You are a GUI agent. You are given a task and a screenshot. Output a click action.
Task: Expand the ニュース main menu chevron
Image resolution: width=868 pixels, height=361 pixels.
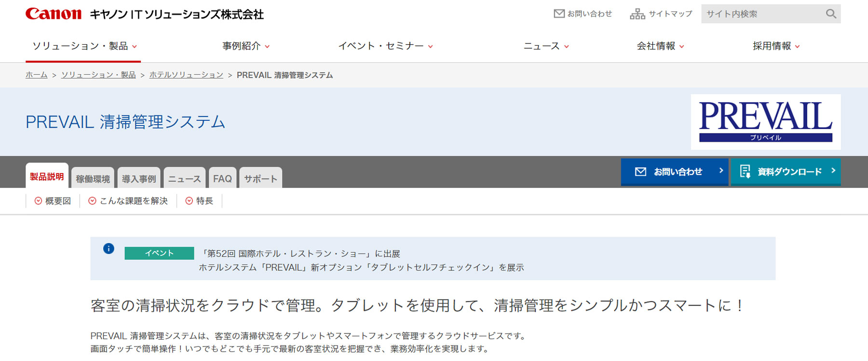click(566, 47)
